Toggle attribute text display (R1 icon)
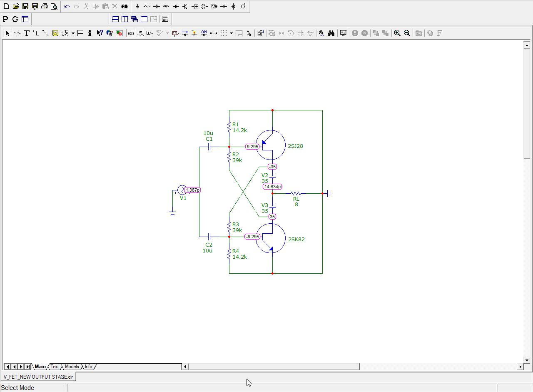Viewport: 533px width, 392px height. point(140,33)
